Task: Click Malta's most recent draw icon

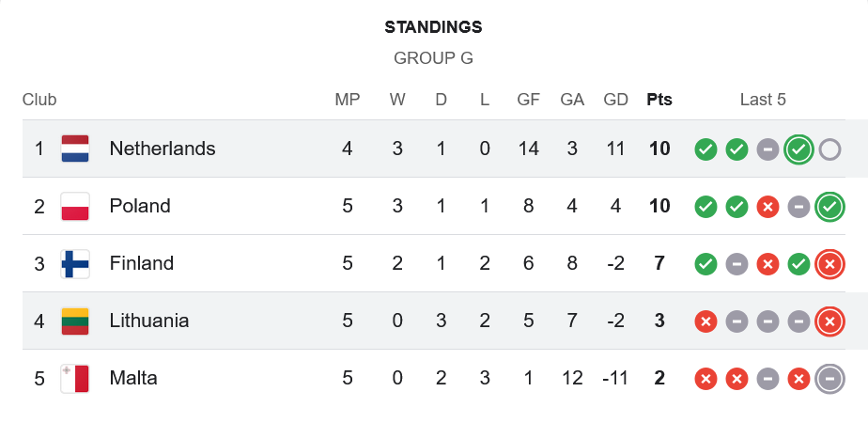Action: pos(829,379)
